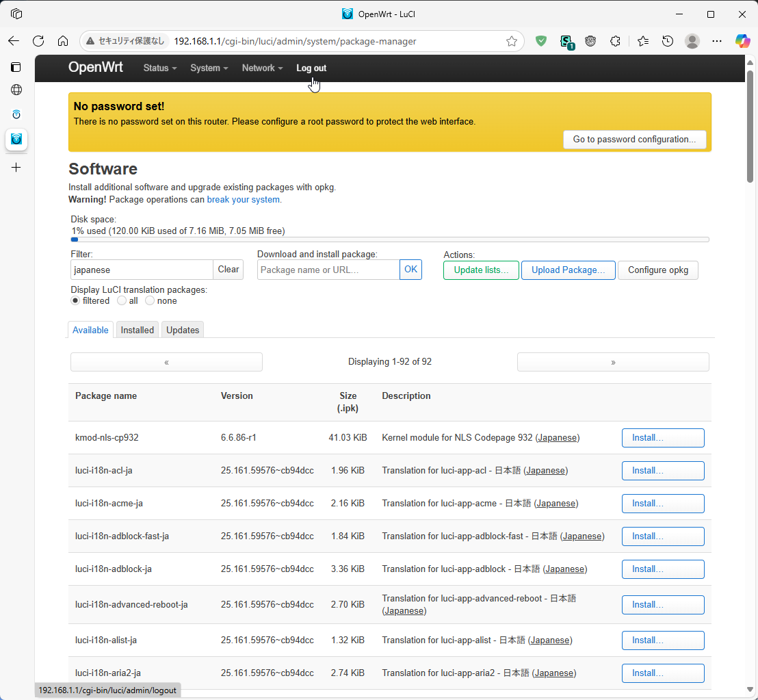Expand the Status dropdown menu
The image size is (758, 700).
point(160,68)
